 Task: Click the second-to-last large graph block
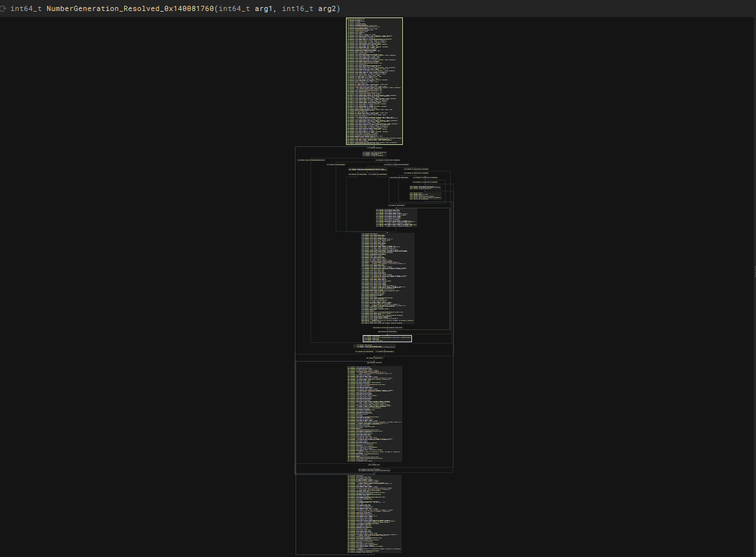click(374, 413)
